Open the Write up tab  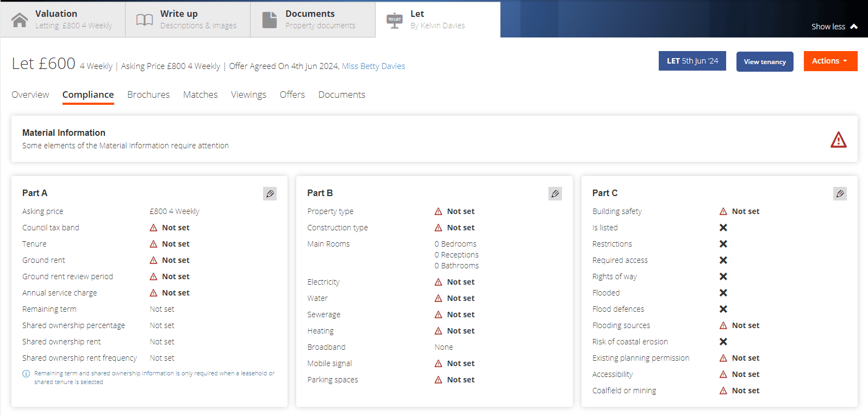(x=188, y=20)
